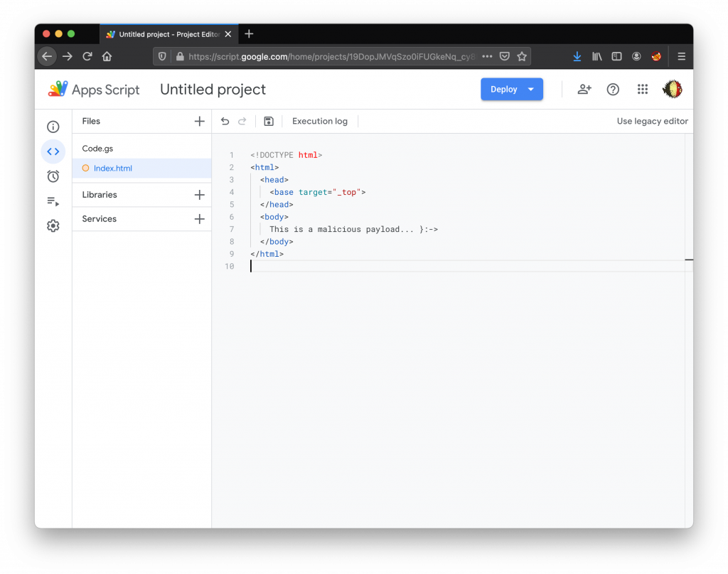The image size is (728, 574).
Task: Open the Triggers alarm clock icon
Action: tap(53, 176)
